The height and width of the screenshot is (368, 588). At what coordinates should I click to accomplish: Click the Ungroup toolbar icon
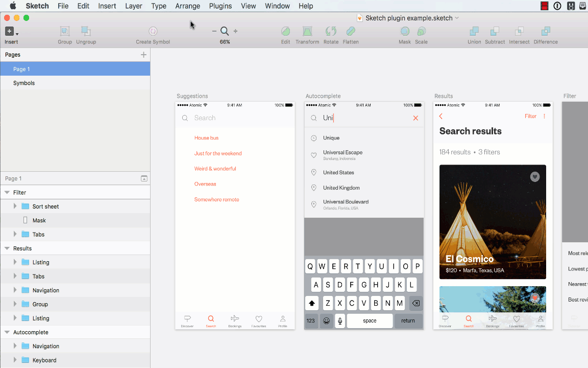tap(86, 31)
